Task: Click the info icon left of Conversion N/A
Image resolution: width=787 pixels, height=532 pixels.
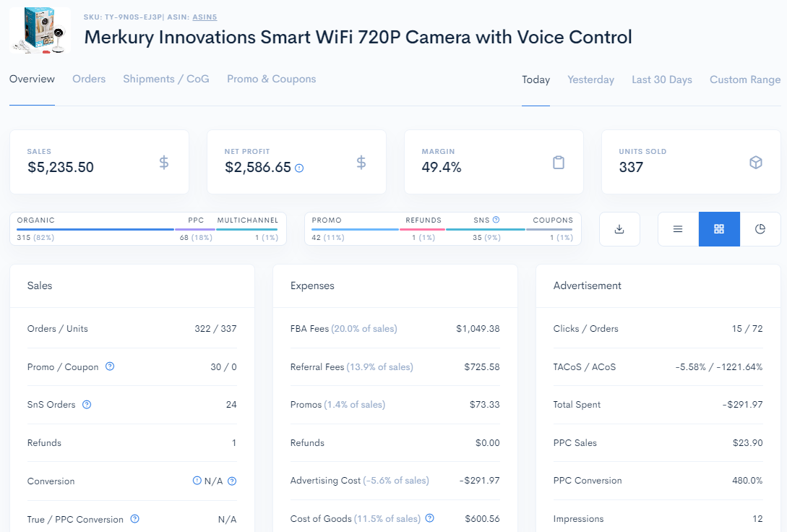Action: pyautogui.click(x=197, y=481)
